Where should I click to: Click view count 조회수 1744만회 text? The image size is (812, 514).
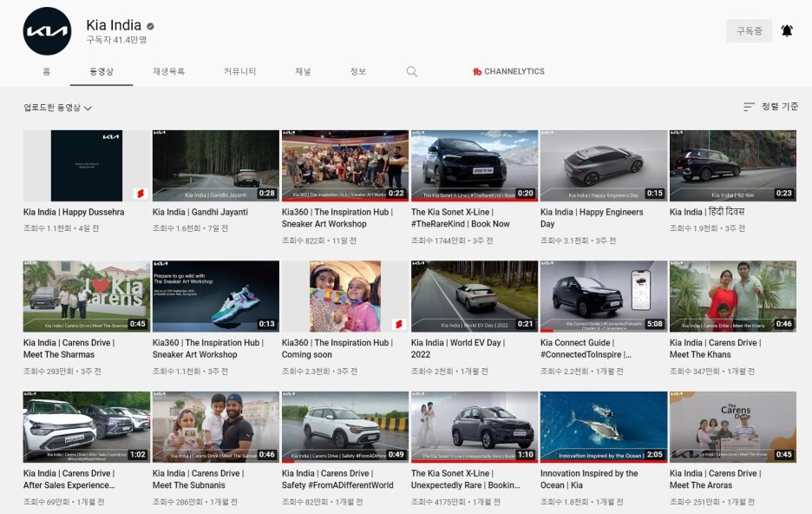(x=438, y=241)
